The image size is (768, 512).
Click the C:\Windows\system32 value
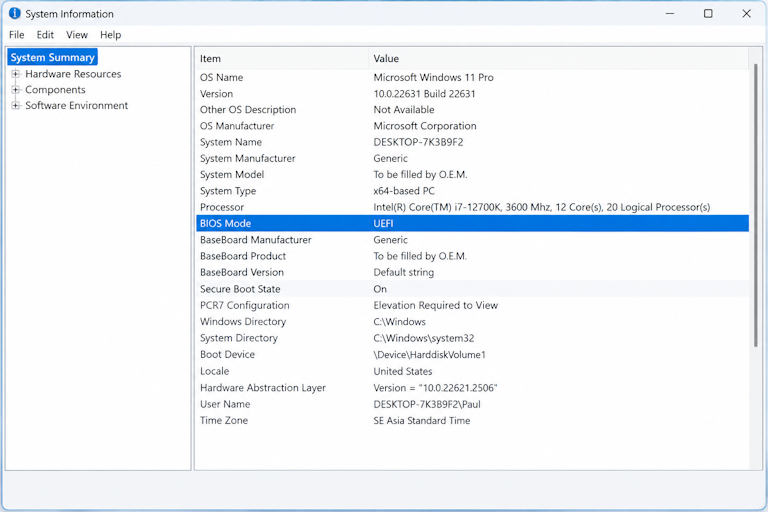coord(424,338)
